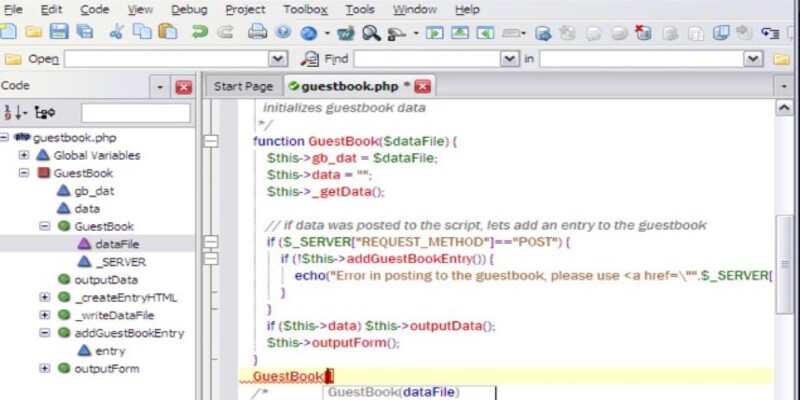The width and height of the screenshot is (800, 400).
Task: Close the guestbook.php tab
Action: click(422, 87)
